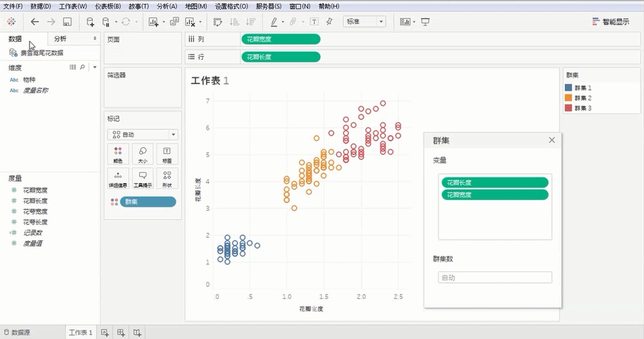Image resolution: width=644 pixels, height=339 pixels.
Task: Click the 工具提示 (Tooltip) mark card
Action: 142,179
